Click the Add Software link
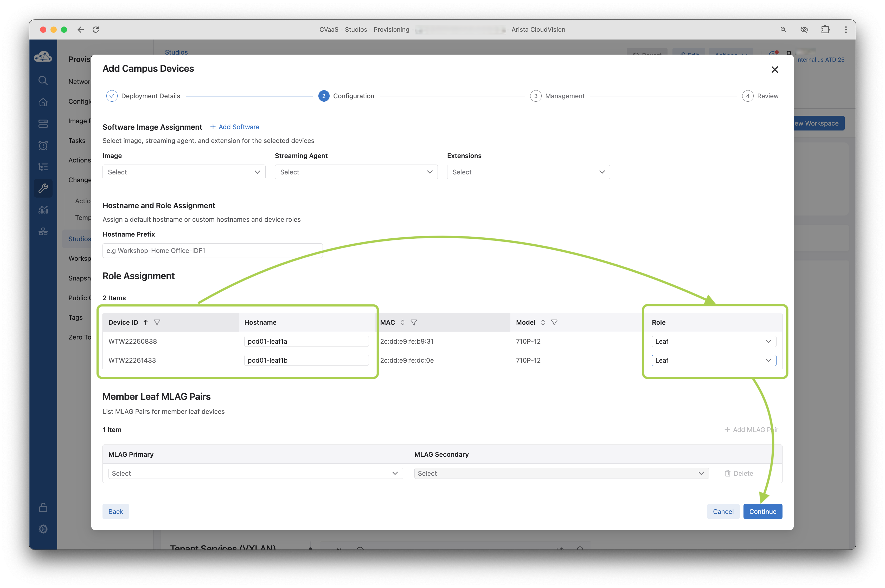 [x=235, y=127]
